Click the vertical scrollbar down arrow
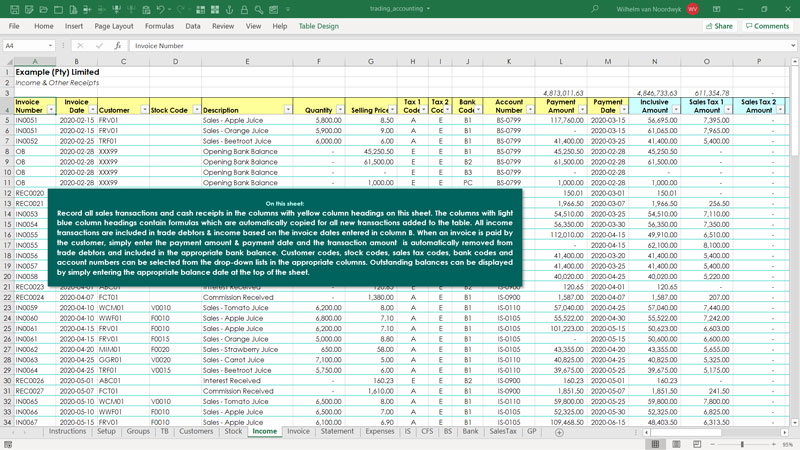 [794, 422]
